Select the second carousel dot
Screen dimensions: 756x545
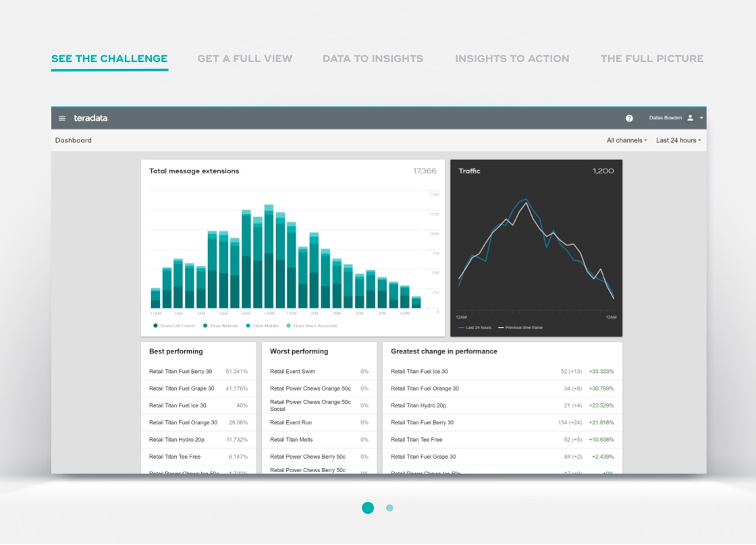pos(389,507)
